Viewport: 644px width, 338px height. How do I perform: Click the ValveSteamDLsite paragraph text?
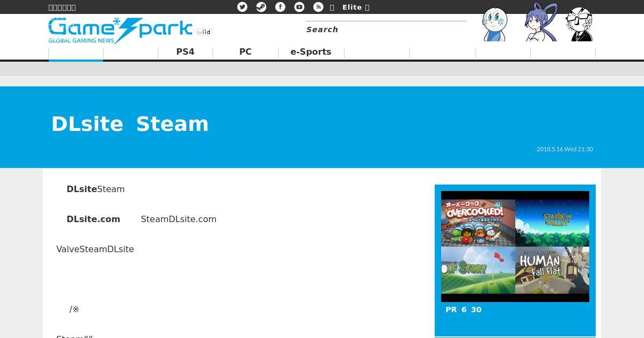pos(95,249)
